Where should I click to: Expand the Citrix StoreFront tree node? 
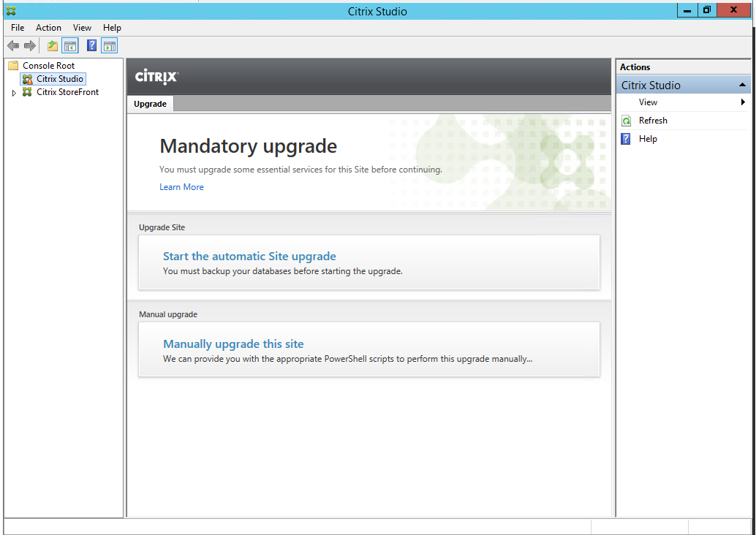click(14, 93)
